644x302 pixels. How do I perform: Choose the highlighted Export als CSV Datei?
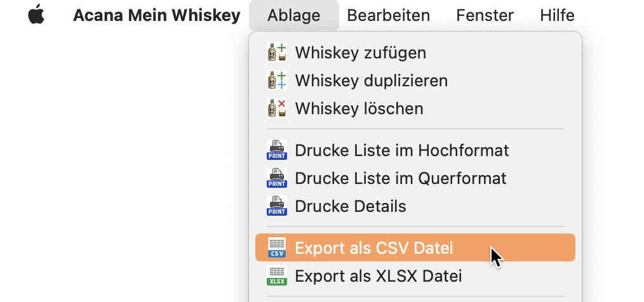(x=415, y=248)
